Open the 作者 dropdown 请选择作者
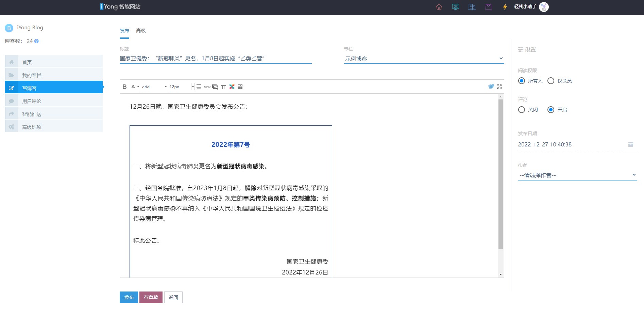This screenshot has width=644, height=315. click(577, 175)
